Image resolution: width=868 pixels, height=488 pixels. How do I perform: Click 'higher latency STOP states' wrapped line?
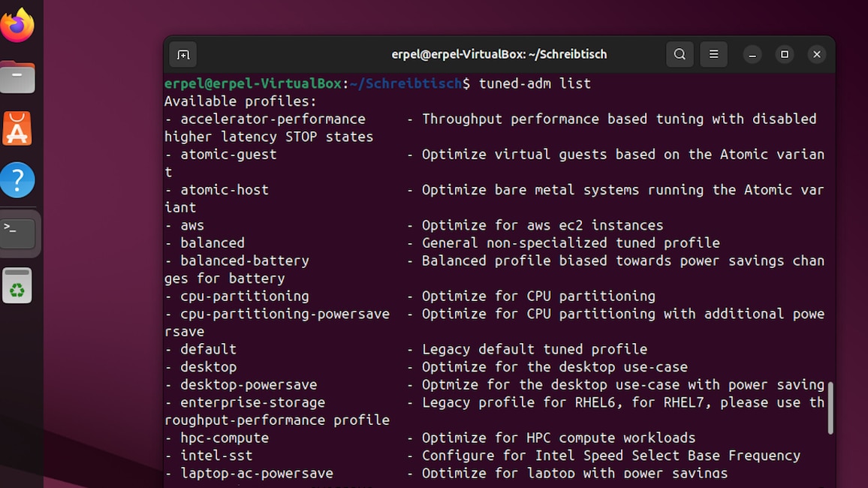point(269,137)
